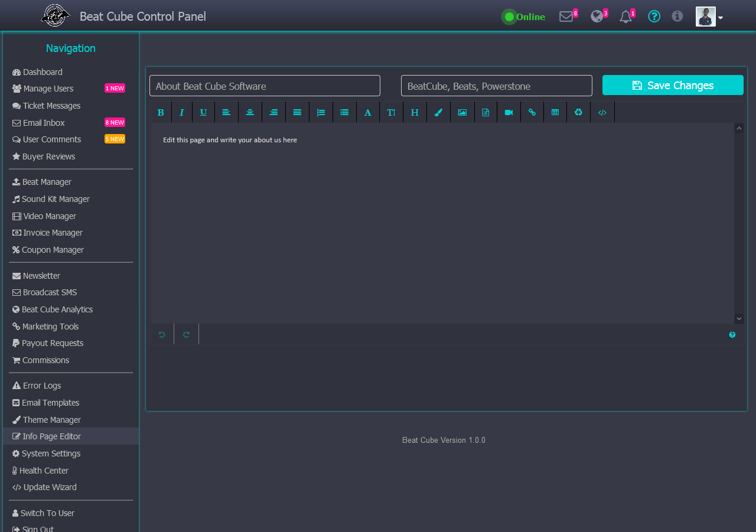Insert a table via grid icon

[555, 112]
